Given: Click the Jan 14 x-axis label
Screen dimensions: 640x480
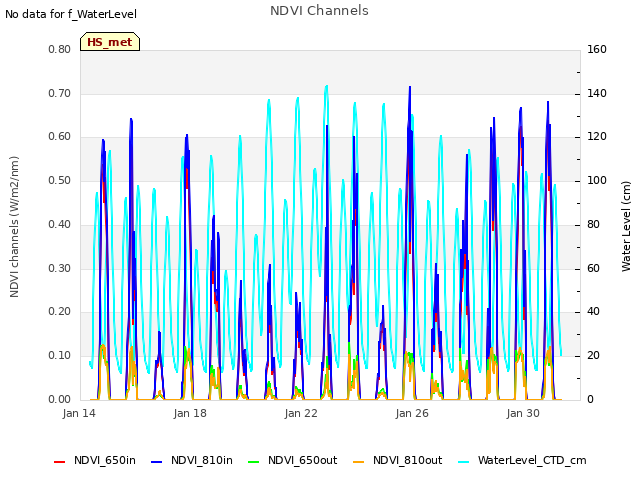Looking at the screenshot, I should [x=79, y=413].
